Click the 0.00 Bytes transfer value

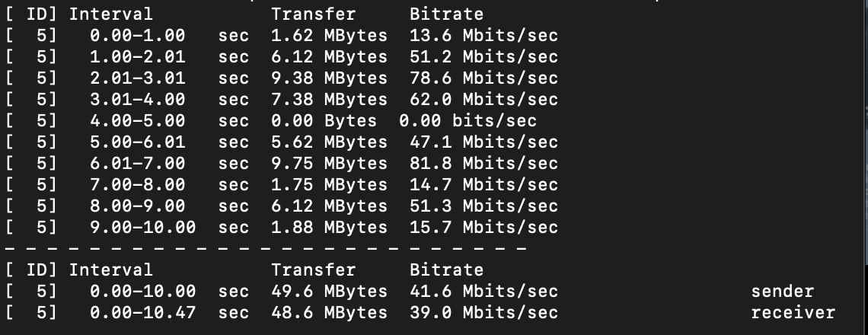[x=324, y=121]
